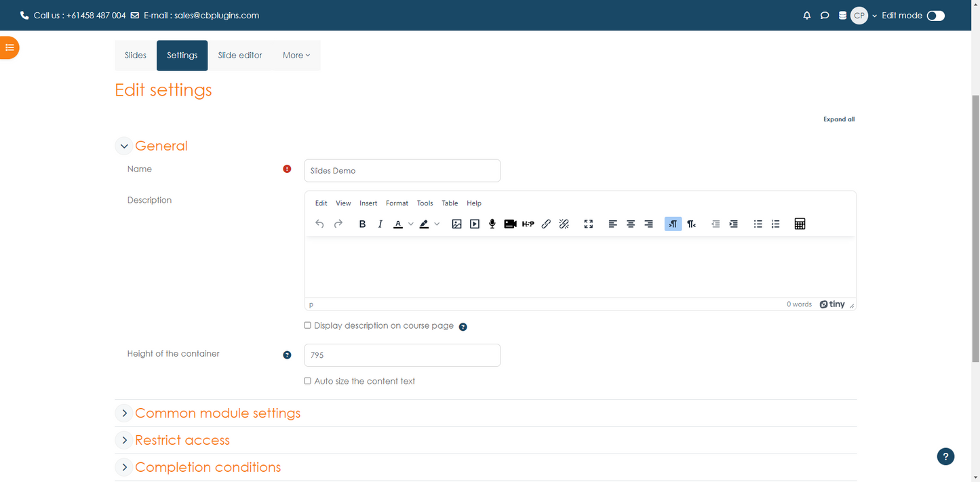980x482 pixels.
Task: Insert an image in the description editor
Action: click(456, 224)
